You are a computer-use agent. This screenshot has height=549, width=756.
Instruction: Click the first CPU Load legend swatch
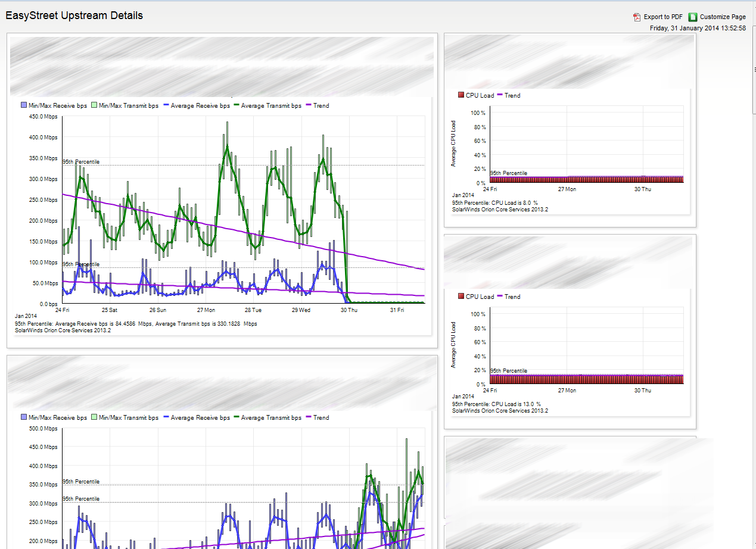click(461, 95)
